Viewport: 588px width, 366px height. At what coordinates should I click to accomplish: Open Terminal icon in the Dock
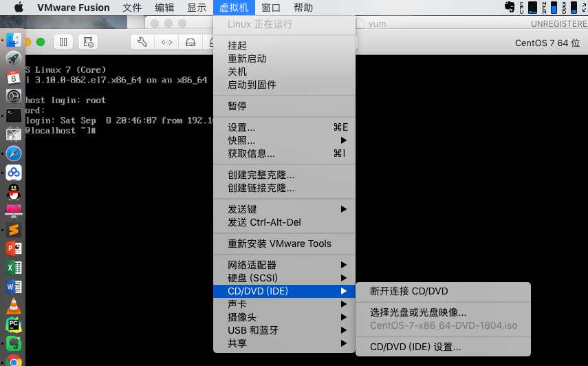[x=14, y=115]
